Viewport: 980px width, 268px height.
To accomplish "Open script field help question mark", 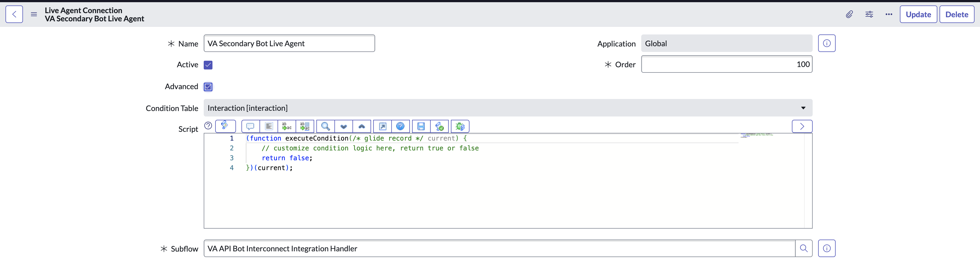I will 208,126.
